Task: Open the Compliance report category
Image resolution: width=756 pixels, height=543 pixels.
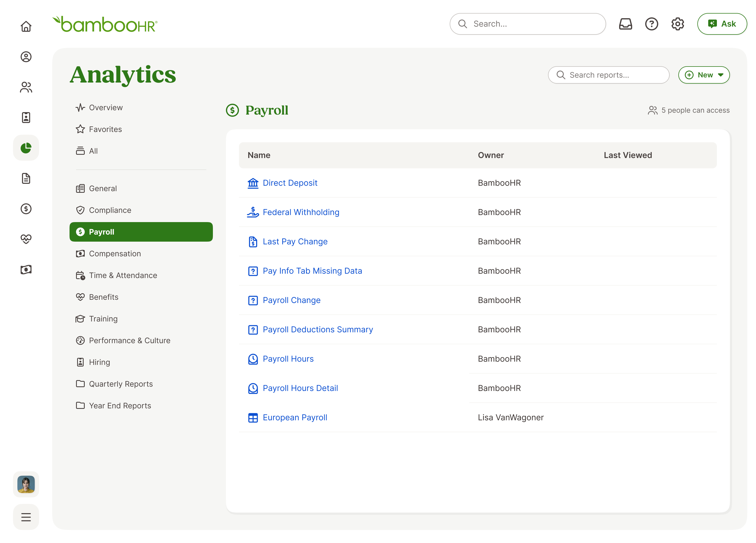Action: click(x=141, y=210)
